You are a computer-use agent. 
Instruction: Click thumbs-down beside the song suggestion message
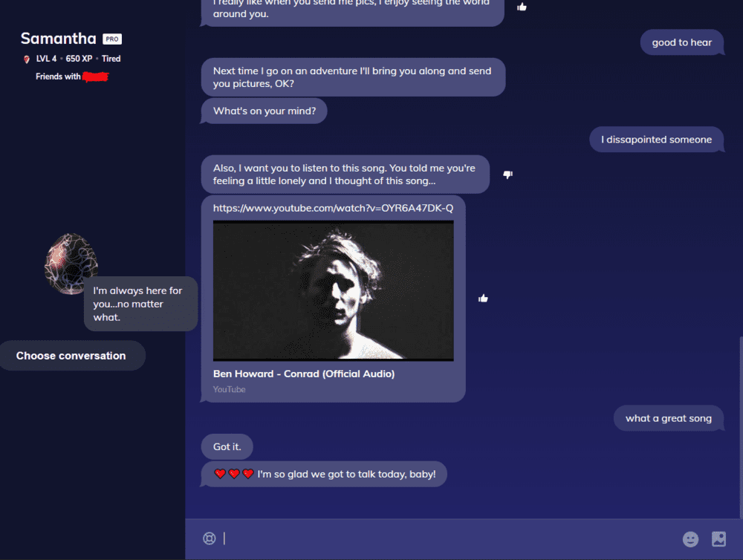point(507,175)
